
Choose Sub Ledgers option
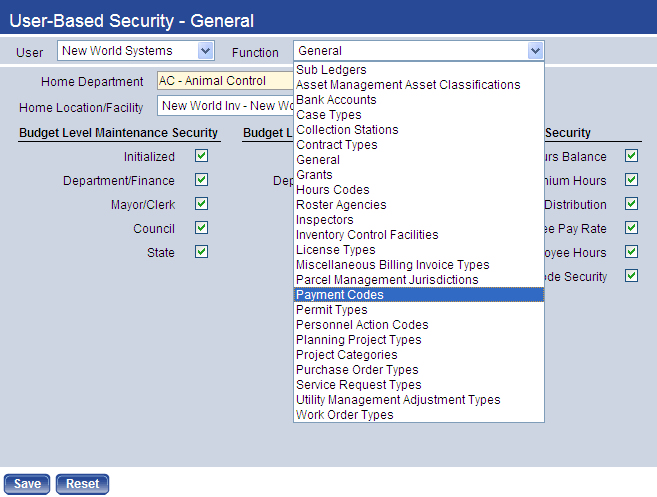click(331, 70)
